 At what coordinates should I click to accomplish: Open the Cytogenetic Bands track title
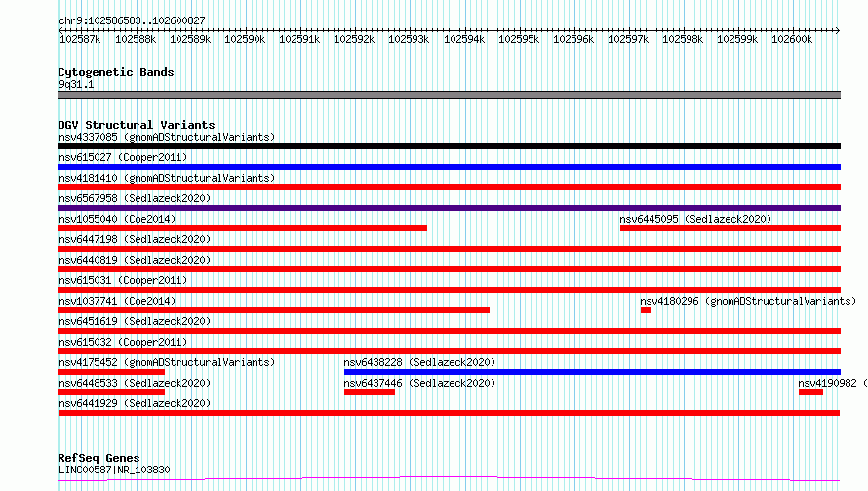click(x=116, y=72)
